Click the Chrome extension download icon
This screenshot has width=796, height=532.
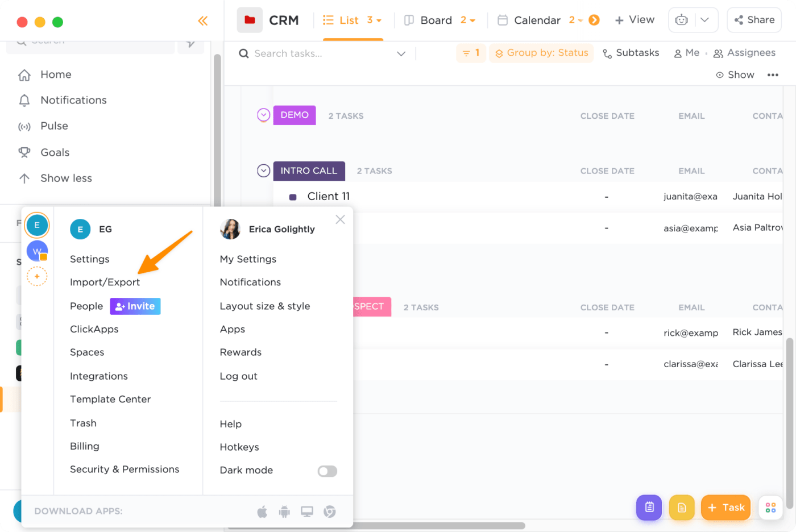pyautogui.click(x=330, y=512)
